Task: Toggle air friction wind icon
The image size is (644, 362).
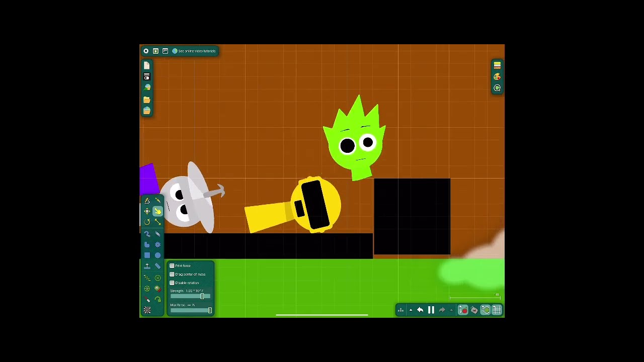Action: 485,310
